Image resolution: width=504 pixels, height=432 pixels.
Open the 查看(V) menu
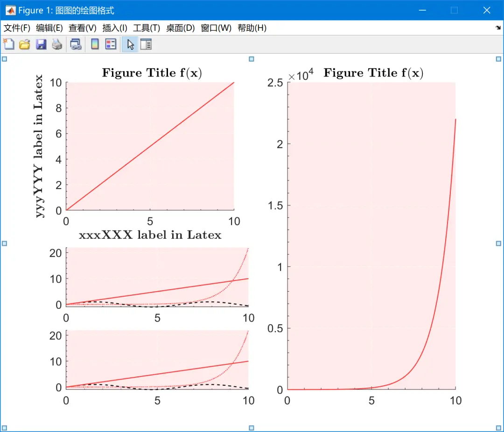point(82,28)
